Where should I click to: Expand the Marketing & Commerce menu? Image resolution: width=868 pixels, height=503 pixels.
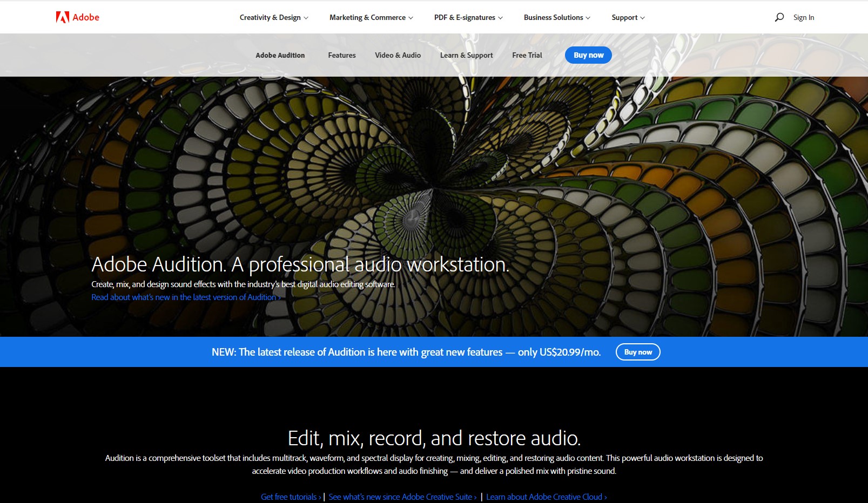click(371, 17)
